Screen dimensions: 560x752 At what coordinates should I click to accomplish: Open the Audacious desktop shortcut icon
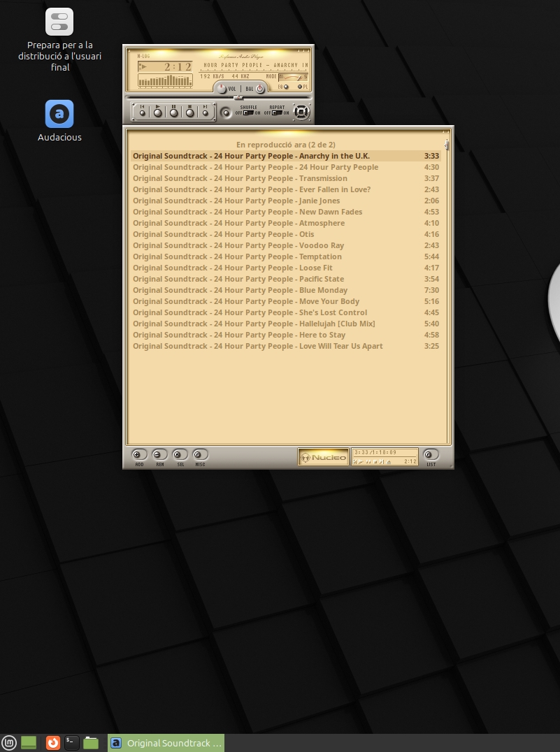tap(59, 114)
